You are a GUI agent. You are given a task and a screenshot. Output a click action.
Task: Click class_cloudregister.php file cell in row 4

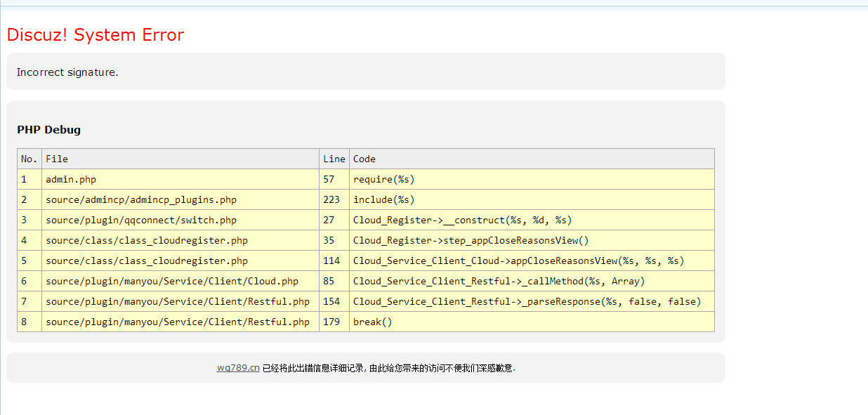[x=180, y=240]
